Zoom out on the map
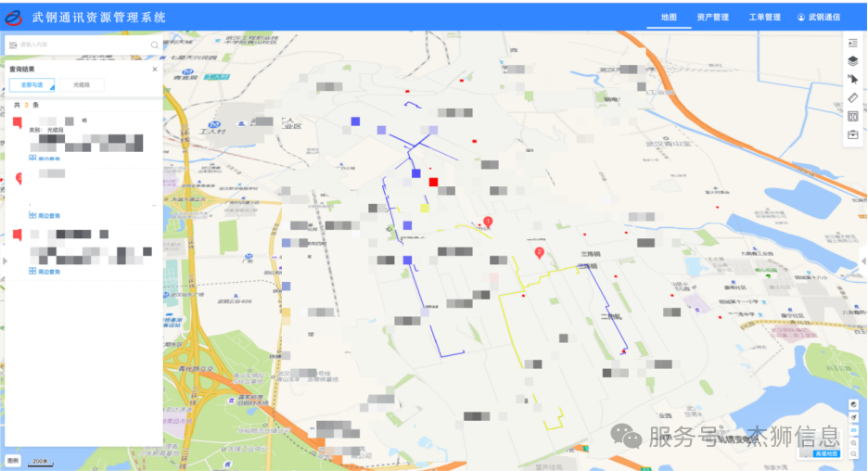The width and height of the screenshot is (868, 471). (x=853, y=454)
